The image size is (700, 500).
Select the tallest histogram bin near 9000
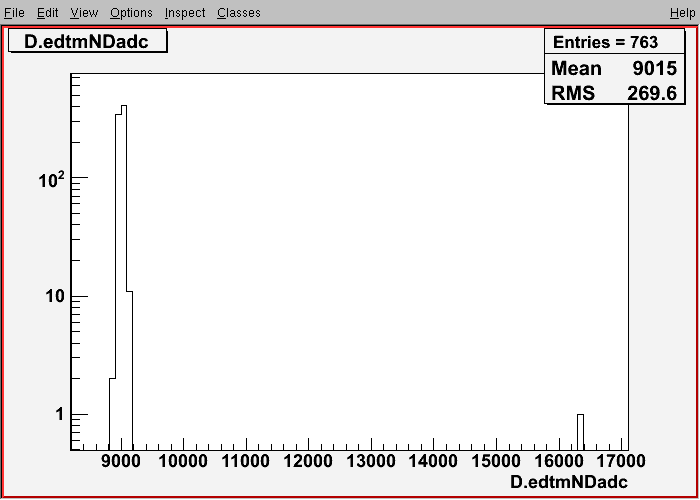point(124,278)
